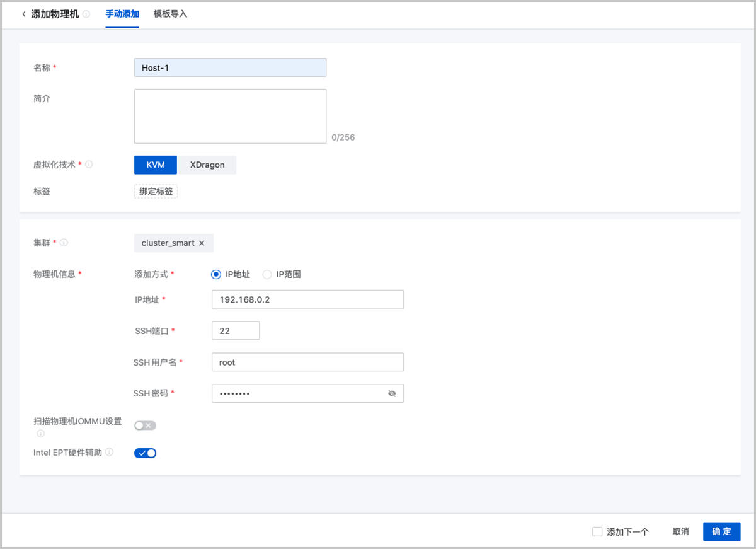Viewport: 756px width, 549px height.
Task: Open info icon next to 集群 label
Action: click(x=64, y=243)
